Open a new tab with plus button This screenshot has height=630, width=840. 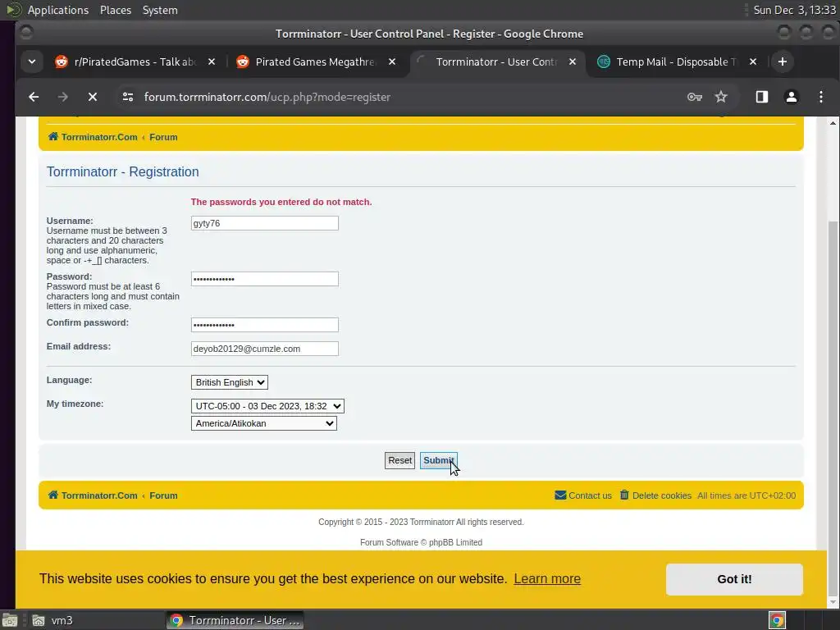point(782,62)
